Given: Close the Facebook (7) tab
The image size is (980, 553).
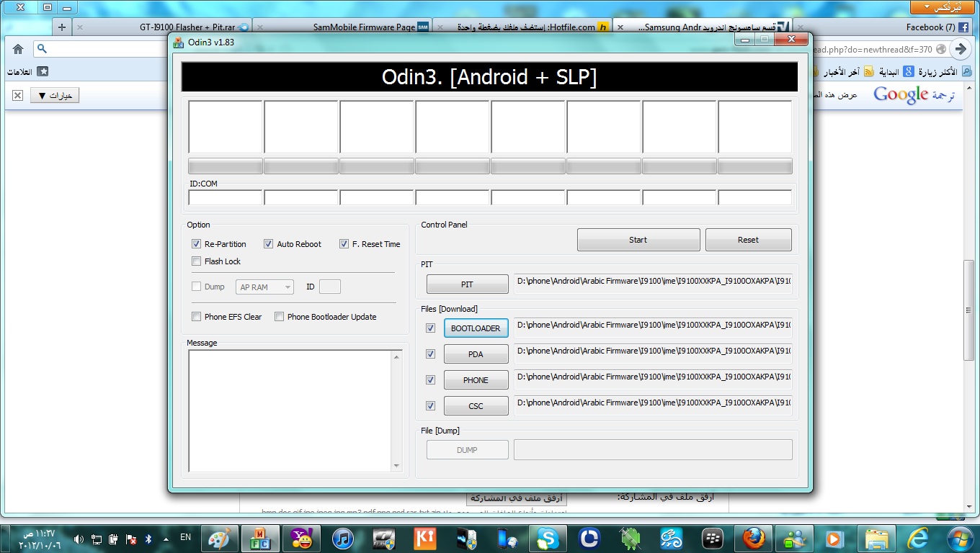Looking at the screenshot, I should tap(800, 27).
